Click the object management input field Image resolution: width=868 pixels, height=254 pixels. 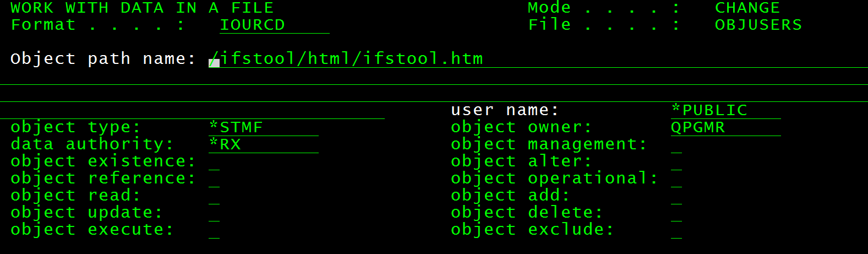(x=676, y=144)
